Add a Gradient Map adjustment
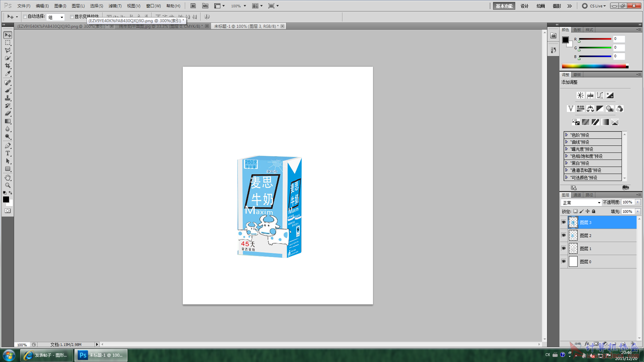 (605, 122)
